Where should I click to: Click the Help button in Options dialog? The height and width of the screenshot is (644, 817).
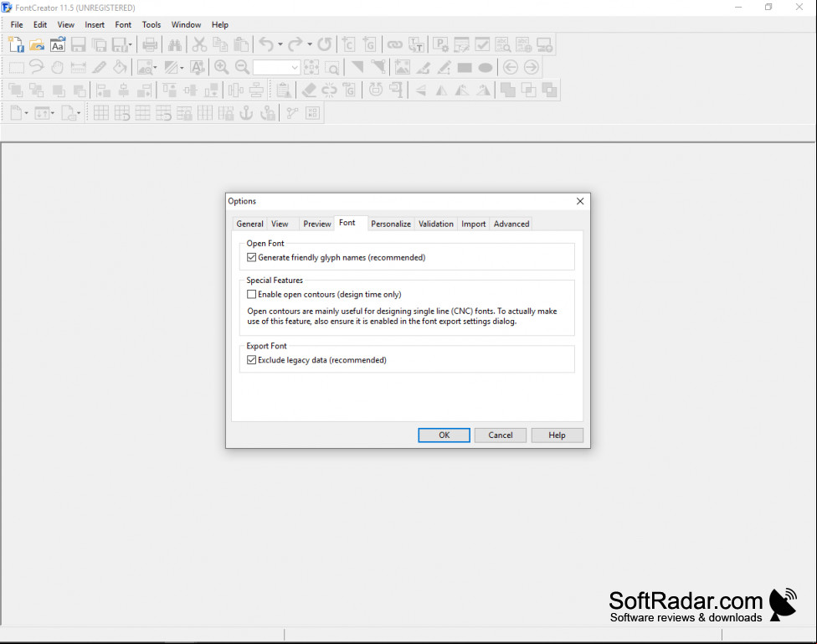(x=557, y=435)
